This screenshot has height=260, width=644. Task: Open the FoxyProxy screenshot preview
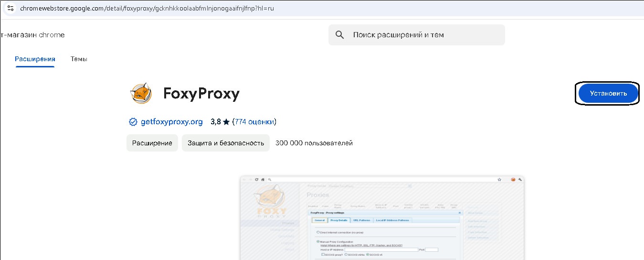click(x=382, y=218)
